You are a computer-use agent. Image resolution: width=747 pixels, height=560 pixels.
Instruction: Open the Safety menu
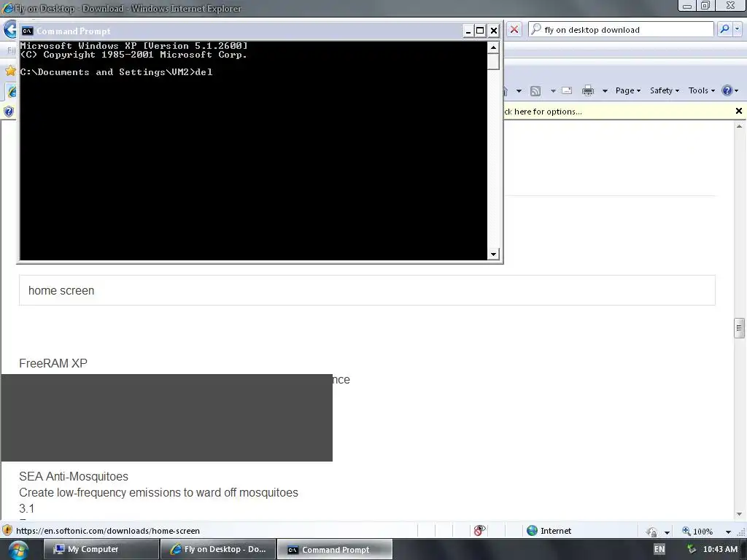(x=665, y=90)
